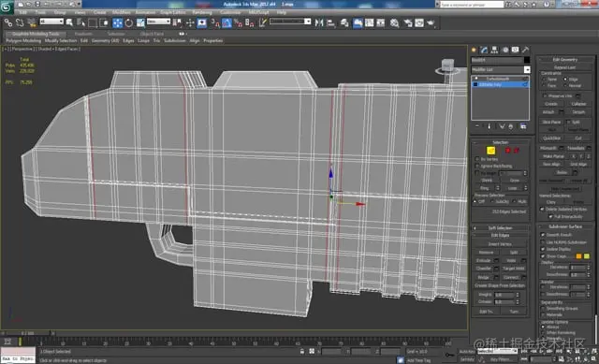Switch to the Hierarchy command panel tab
Image resolution: width=599 pixels, height=364 pixels.
click(x=494, y=50)
